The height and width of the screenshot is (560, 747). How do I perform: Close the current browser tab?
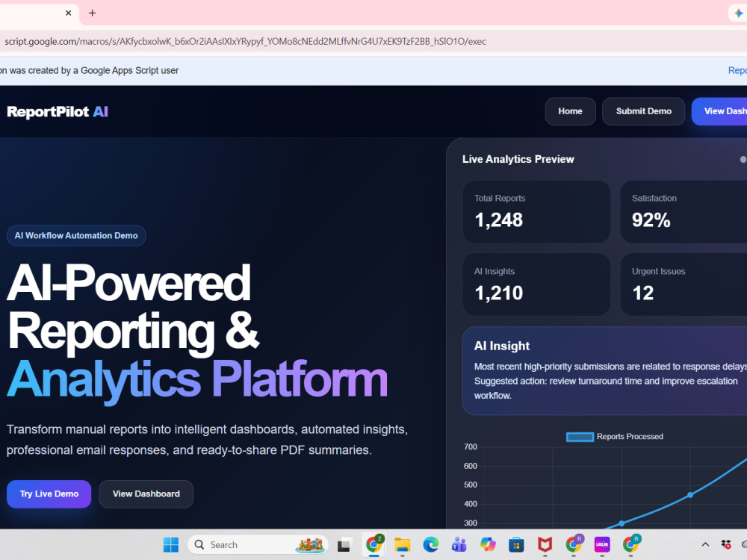pyautogui.click(x=68, y=13)
